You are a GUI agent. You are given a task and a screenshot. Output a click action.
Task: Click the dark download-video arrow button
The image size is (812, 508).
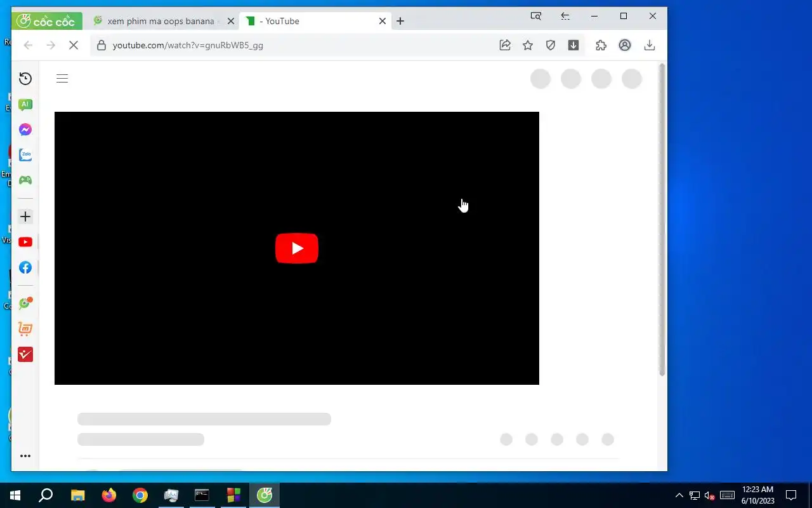573,45
